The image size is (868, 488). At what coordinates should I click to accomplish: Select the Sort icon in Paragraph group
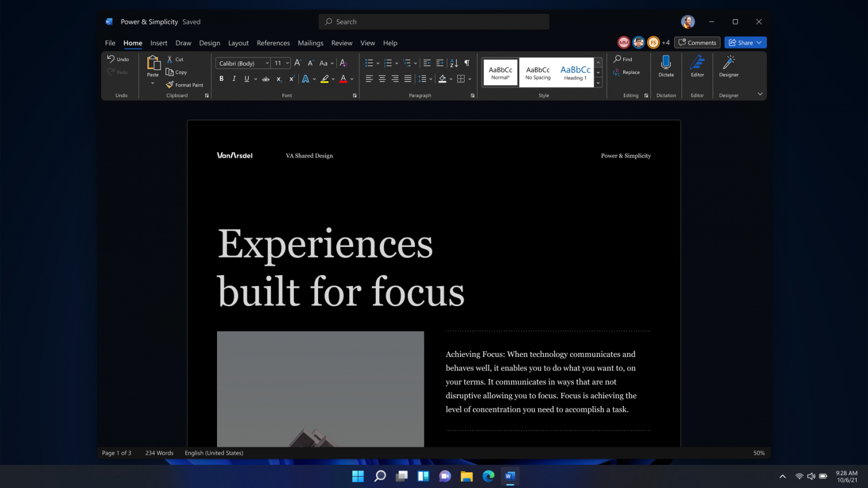click(453, 63)
